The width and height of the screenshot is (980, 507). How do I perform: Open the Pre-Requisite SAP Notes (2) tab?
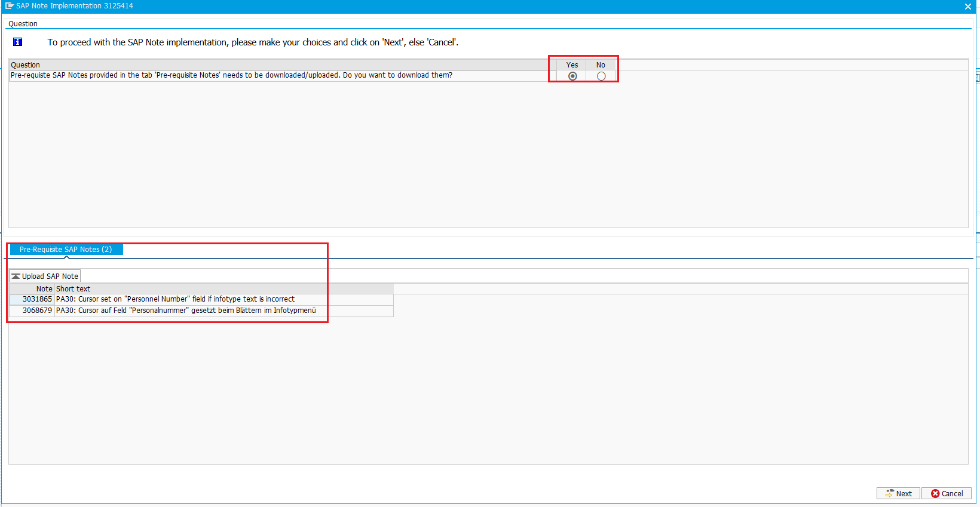point(66,250)
